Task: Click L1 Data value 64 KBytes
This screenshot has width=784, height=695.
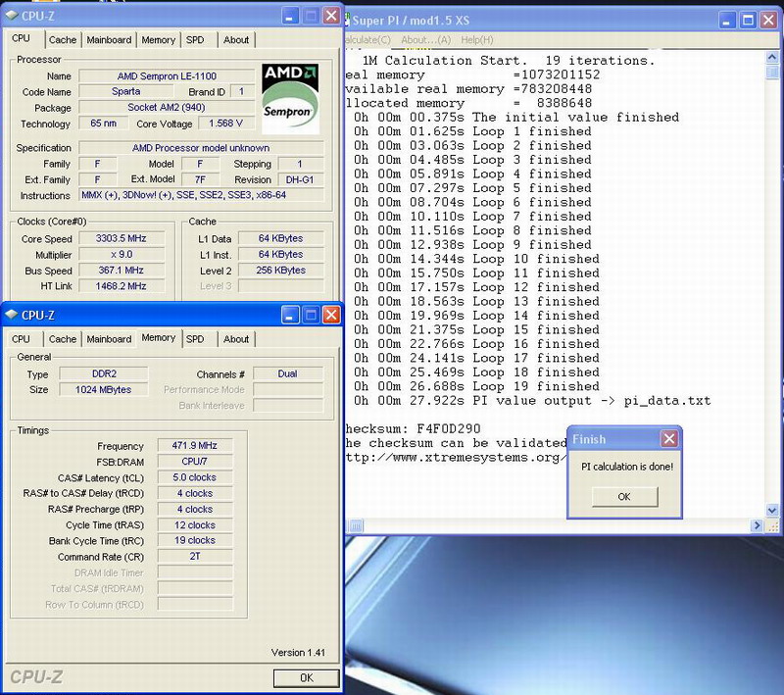Action: tap(280, 238)
